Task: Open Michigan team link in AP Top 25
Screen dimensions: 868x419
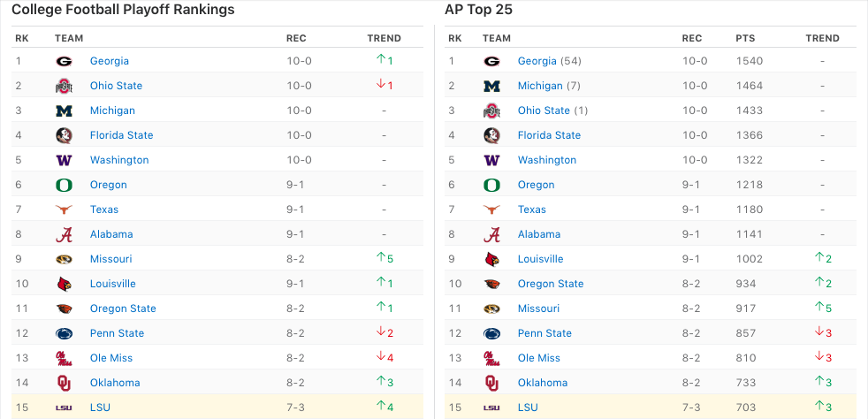Action: tap(540, 86)
